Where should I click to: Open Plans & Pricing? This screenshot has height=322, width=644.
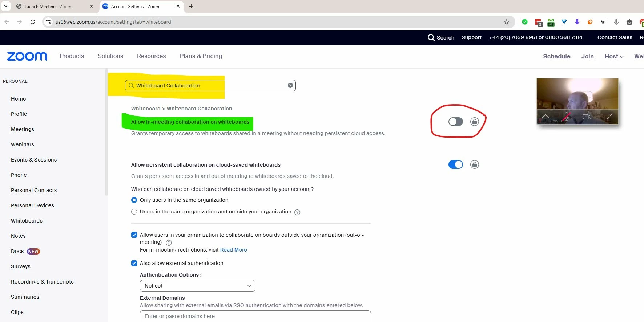click(x=201, y=56)
